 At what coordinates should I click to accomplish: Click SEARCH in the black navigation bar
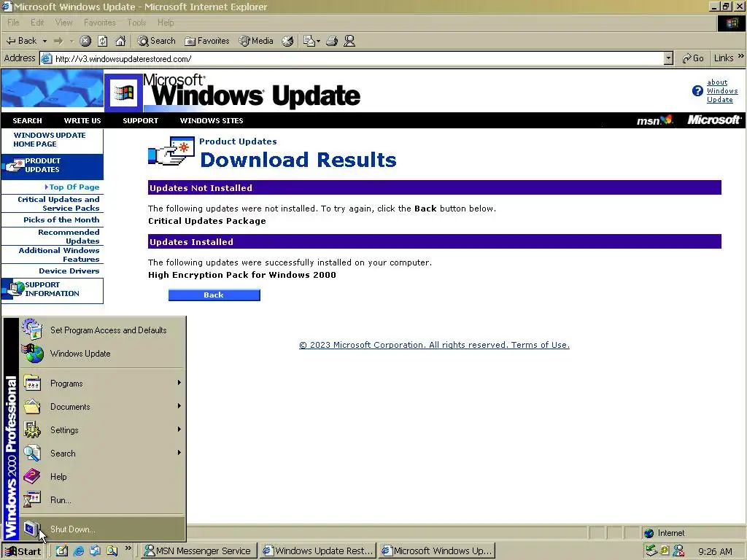(x=27, y=120)
